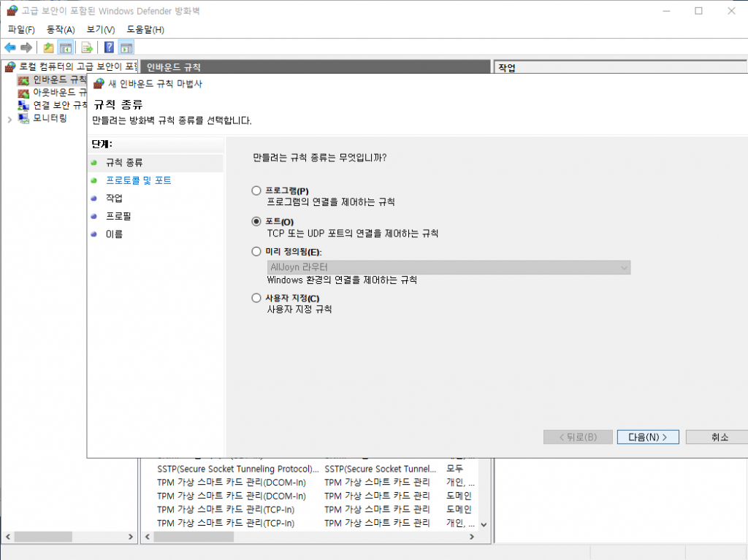Click the 다음(N) > button
The width and height of the screenshot is (748, 560).
click(648, 437)
